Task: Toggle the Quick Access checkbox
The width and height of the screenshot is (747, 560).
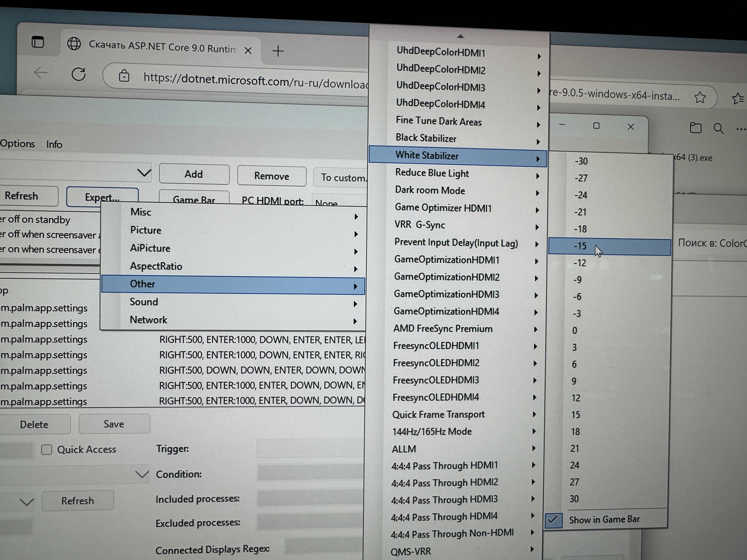Action: (x=47, y=450)
